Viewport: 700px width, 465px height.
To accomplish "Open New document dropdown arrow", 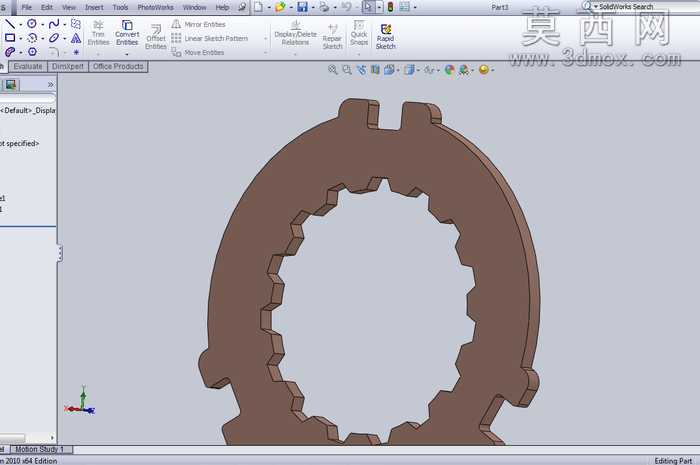I will [x=269, y=8].
